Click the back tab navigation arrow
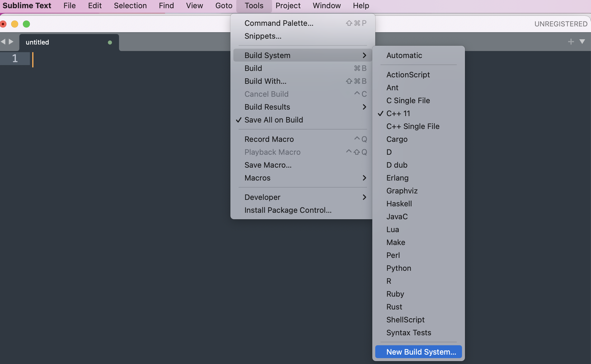The width and height of the screenshot is (591, 364). tap(3, 42)
